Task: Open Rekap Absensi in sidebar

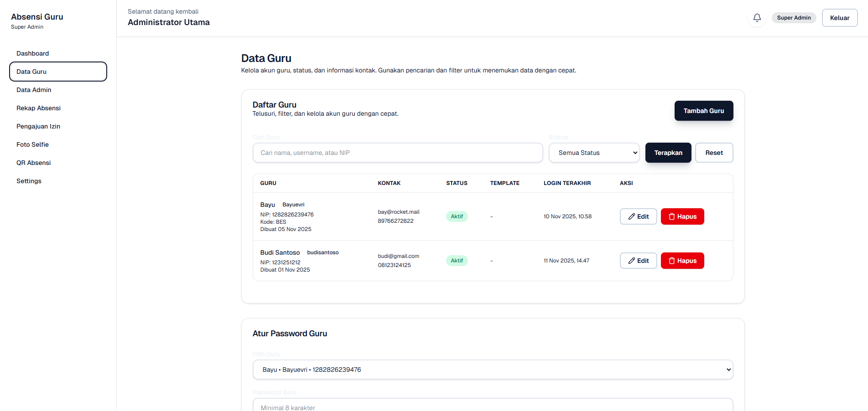Action: tap(38, 108)
